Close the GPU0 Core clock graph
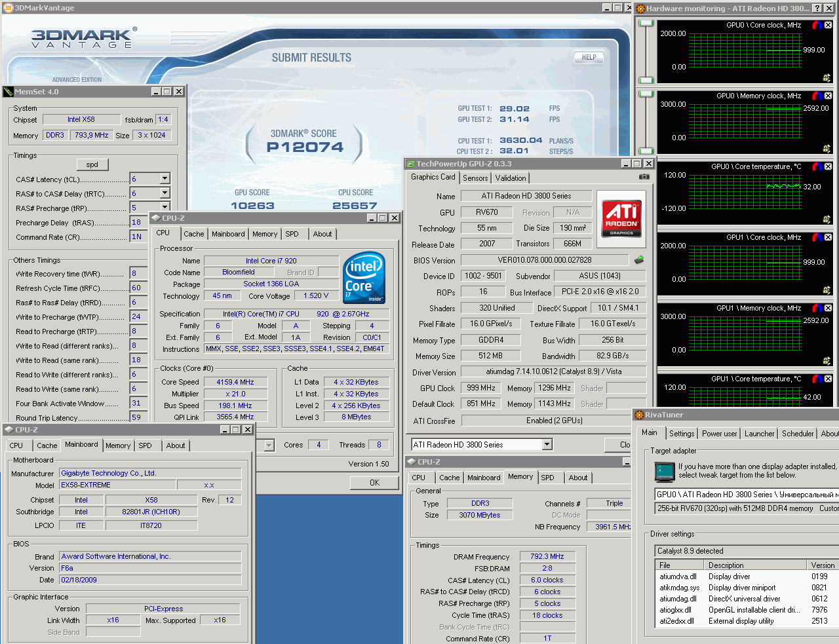 tap(828, 25)
